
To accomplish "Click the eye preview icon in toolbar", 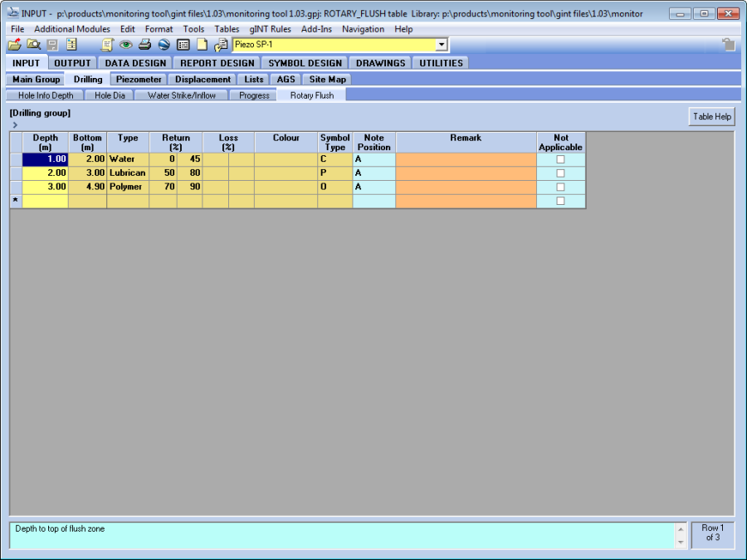I will point(125,45).
